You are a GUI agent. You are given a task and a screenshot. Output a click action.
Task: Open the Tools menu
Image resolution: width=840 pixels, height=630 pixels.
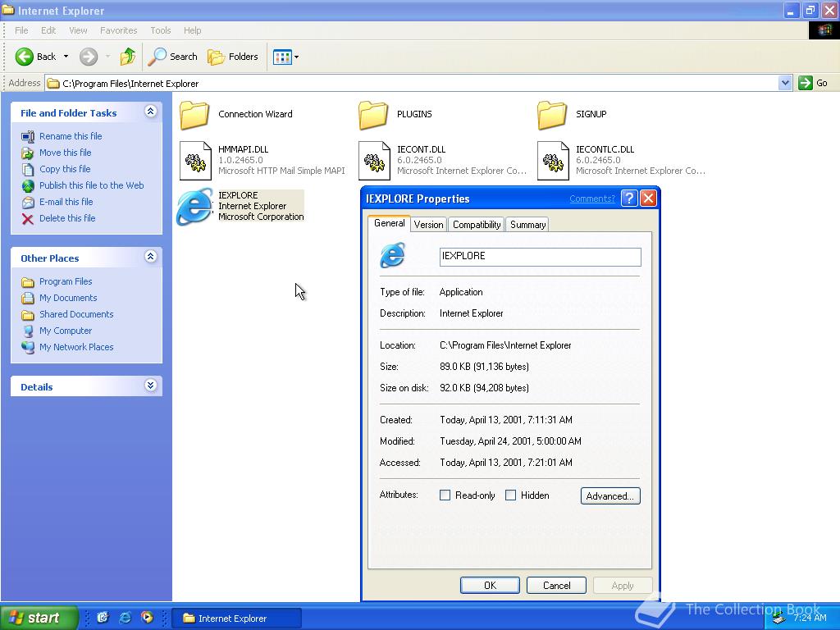pyautogui.click(x=160, y=30)
